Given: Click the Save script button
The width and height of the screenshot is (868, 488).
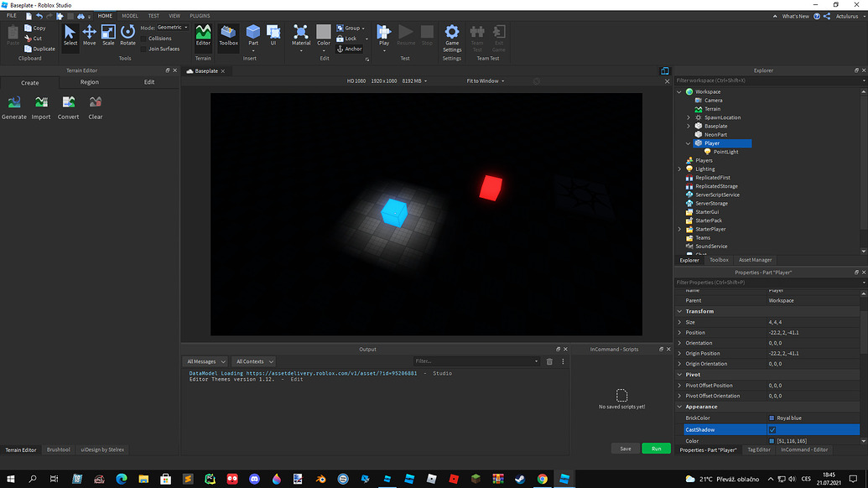Looking at the screenshot, I should (x=625, y=449).
